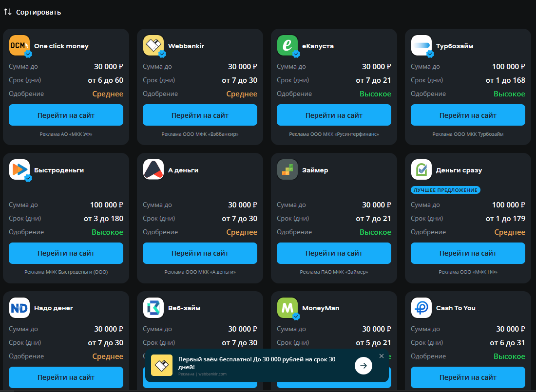Click the MoneyMan card title
This screenshot has height=392, width=536.
321,308
